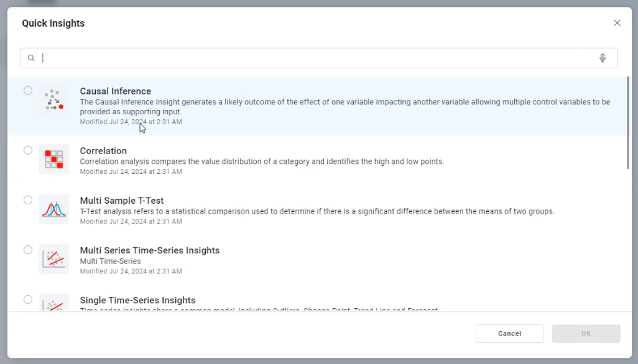Click the Causal Inference graph icon
The width and height of the screenshot is (638, 364).
pos(53,100)
